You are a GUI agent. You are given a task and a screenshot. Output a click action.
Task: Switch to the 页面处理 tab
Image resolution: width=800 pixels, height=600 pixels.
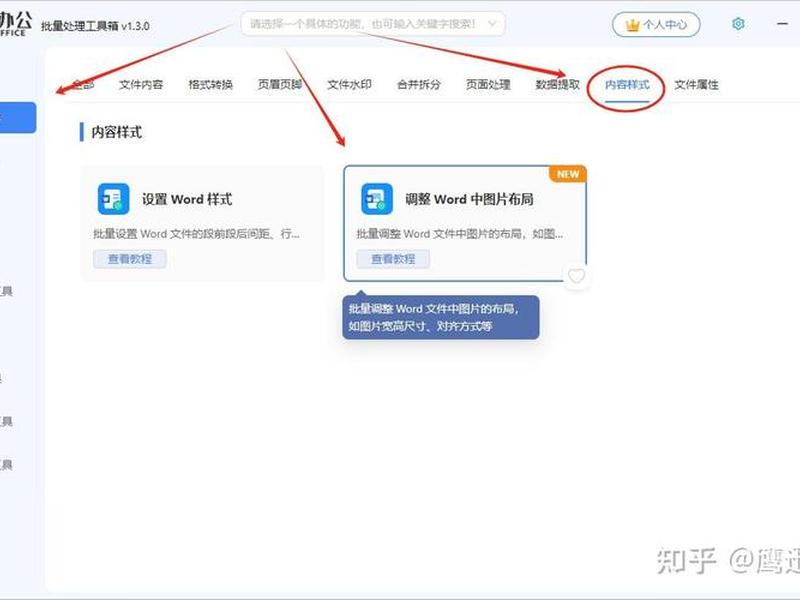click(488, 85)
